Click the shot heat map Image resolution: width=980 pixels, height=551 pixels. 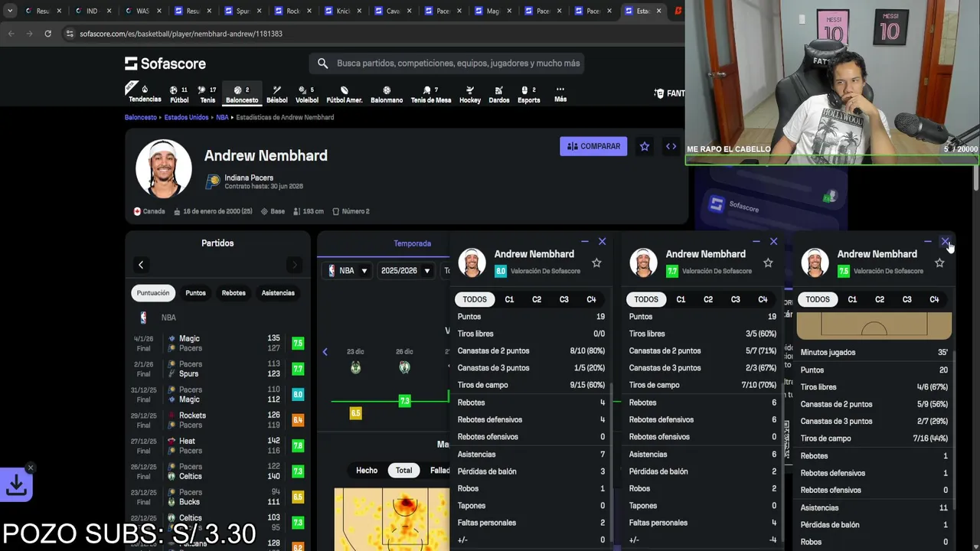click(x=392, y=519)
